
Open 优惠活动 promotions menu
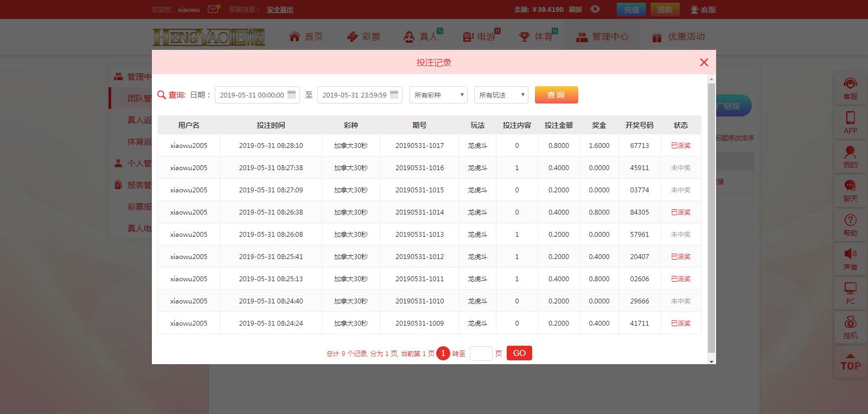pos(678,36)
